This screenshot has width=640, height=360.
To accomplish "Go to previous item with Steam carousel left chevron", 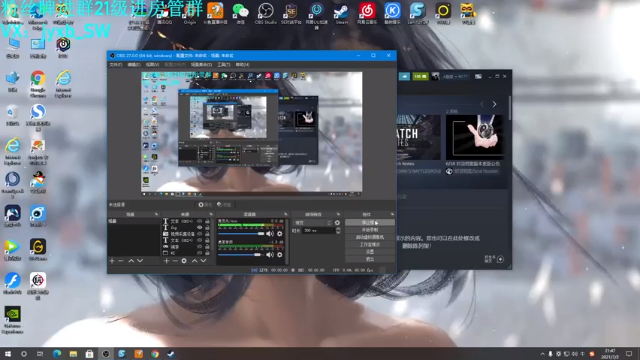I will [x=482, y=104].
